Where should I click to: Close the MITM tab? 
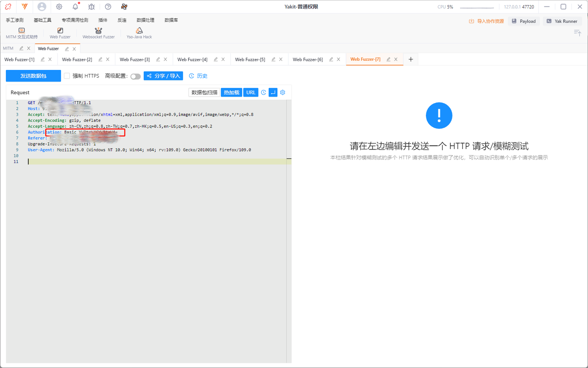(28, 48)
